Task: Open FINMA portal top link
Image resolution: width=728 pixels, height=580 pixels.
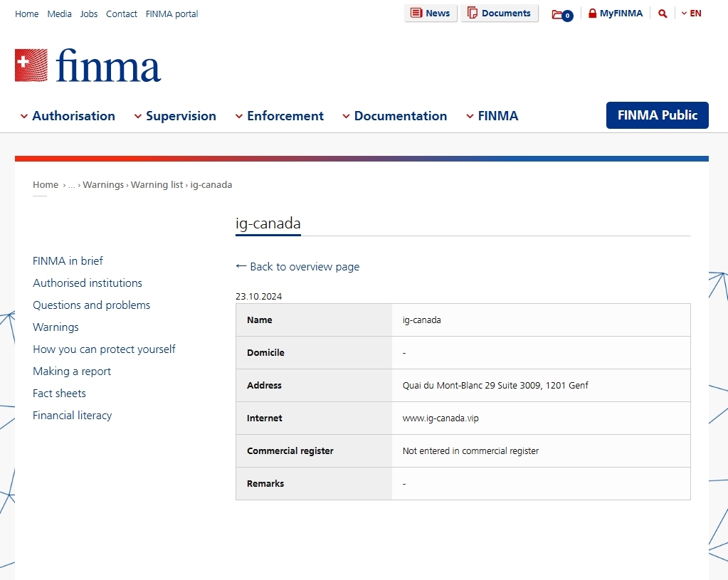Action: pos(172,14)
